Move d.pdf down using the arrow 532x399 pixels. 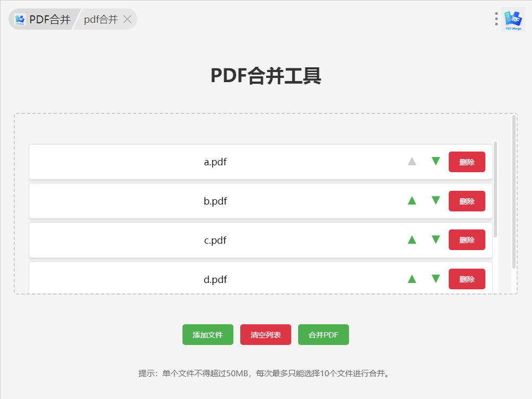[435, 279]
